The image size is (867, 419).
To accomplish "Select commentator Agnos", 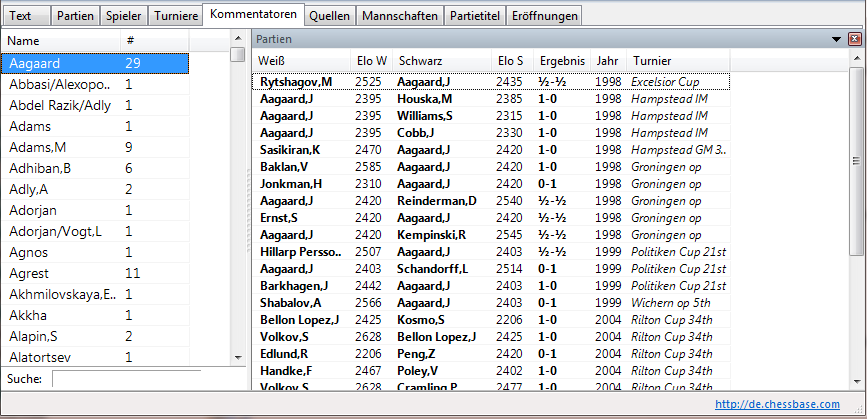I will coord(95,253).
